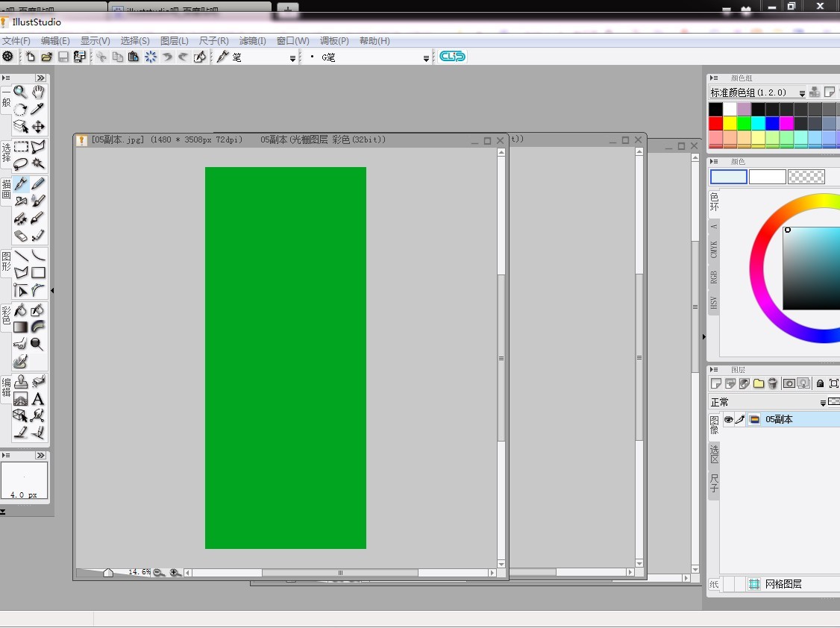Select the Eraser tool
The image size is (840, 628).
pos(20,236)
